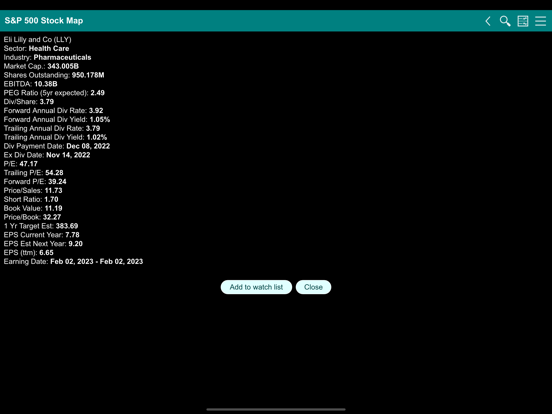Click the Shares Outstanding 950.178M line
The width and height of the screenshot is (552, 414).
pyautogui.click(x=54, y=75)
